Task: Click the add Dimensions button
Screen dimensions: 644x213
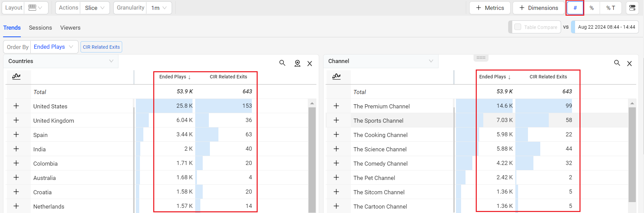Action: pyautogui.click(x=539, y=8)
